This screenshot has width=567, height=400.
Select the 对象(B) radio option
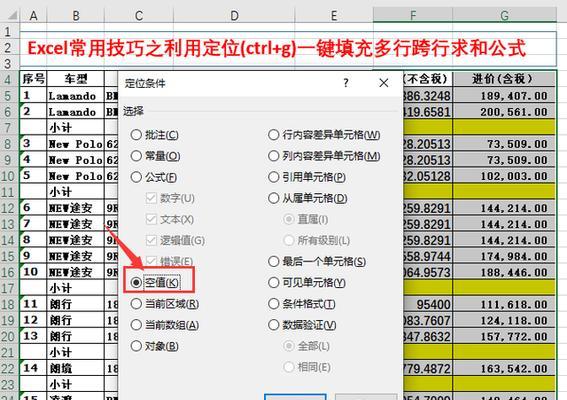tap(154, 346)
